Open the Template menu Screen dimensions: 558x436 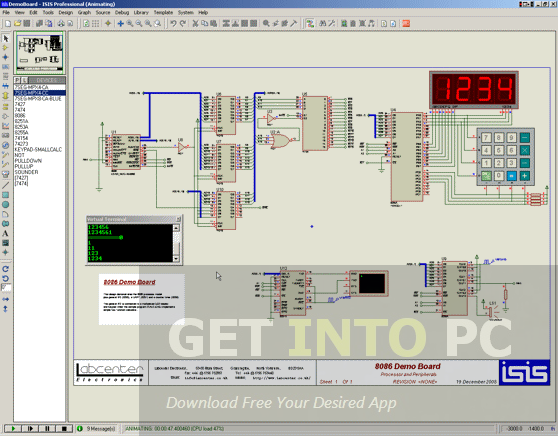pyautogui.click(x=163, y=12)
